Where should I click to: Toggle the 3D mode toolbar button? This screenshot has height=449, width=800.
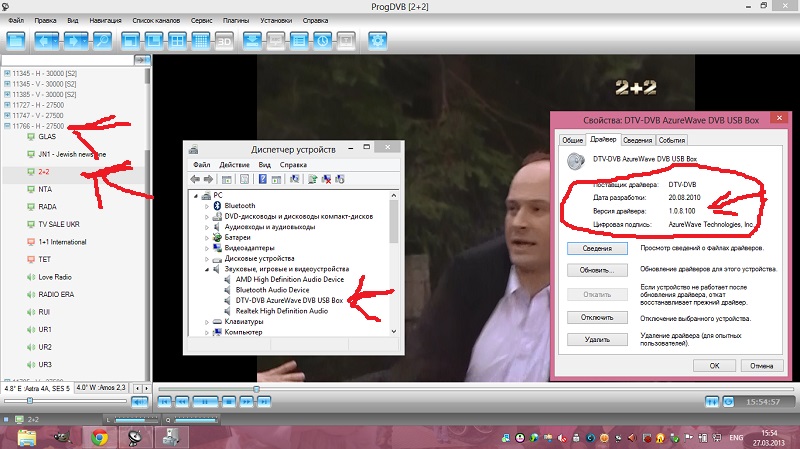coord(224,40)
